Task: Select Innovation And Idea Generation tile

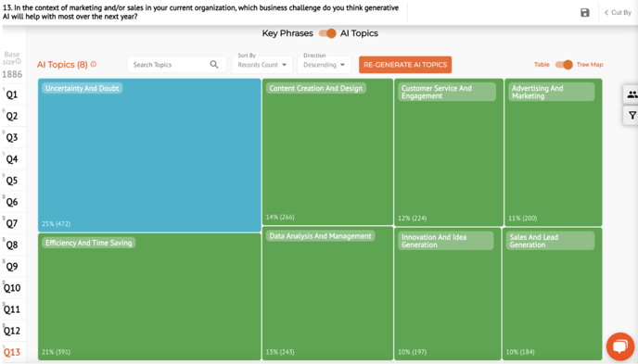Action: point(448,294)
